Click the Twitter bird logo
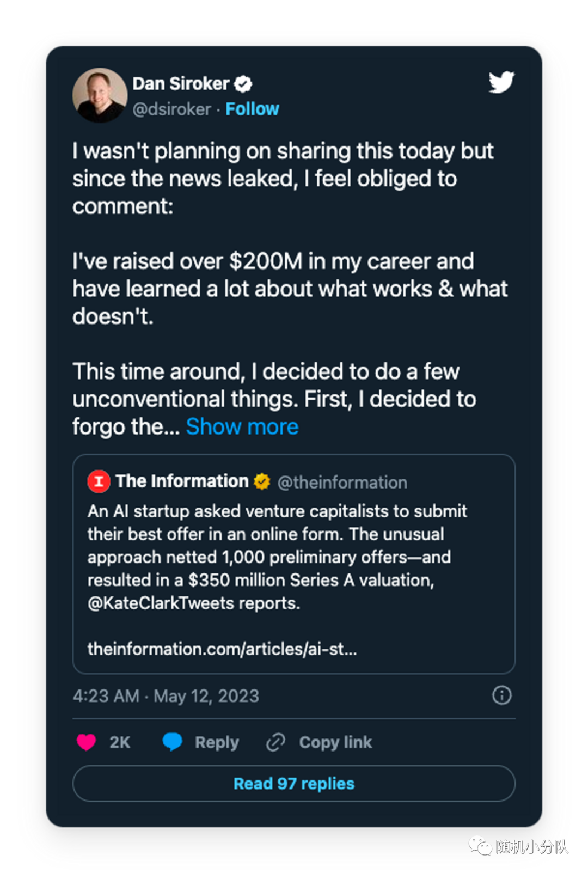 pyautogui.click(x=501, y=82)
